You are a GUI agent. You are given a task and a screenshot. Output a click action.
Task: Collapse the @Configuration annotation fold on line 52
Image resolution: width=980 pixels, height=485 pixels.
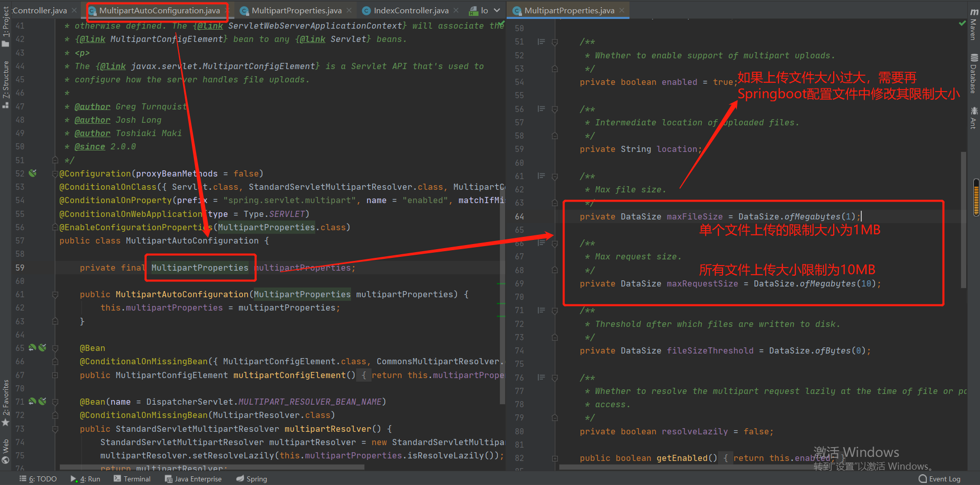(55, 173)
